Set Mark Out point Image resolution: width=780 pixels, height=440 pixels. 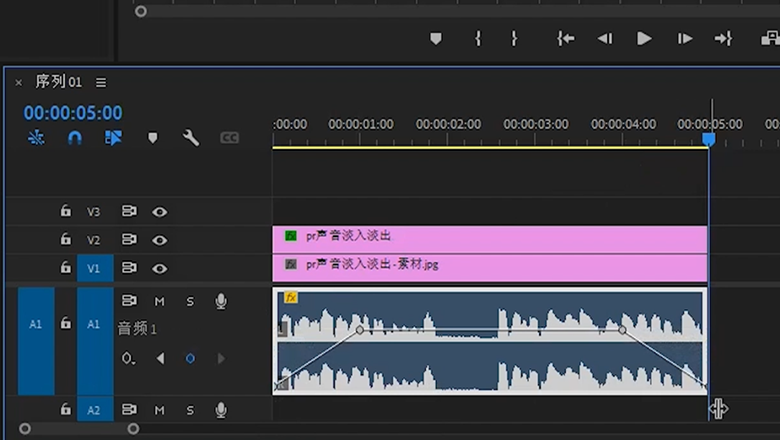(514, 38)
